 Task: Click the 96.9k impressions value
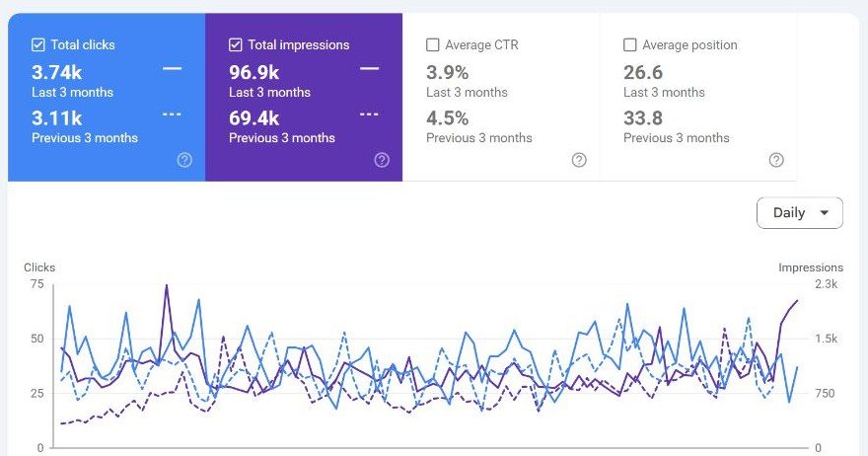[x=254, y=73]
